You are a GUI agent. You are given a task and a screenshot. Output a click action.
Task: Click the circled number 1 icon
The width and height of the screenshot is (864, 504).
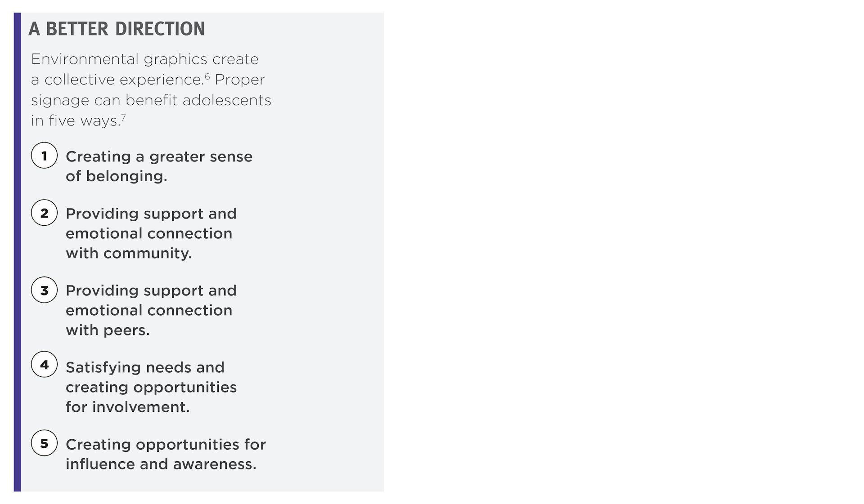[44, 156]
